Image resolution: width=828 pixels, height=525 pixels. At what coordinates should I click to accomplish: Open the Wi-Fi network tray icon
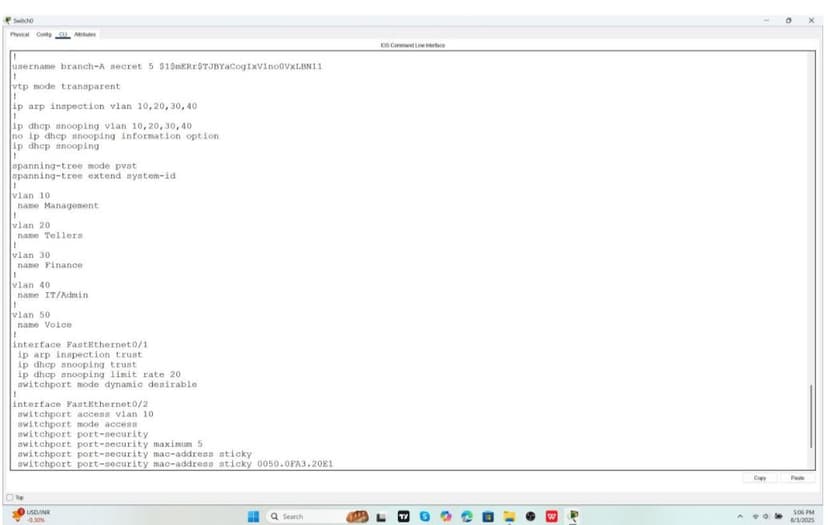(755, 517)
